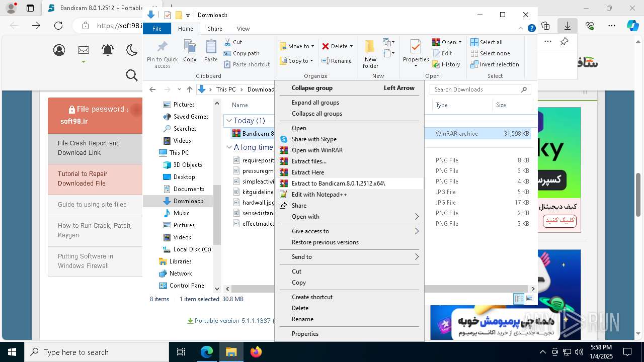Collapse the Today (1) group

coord(229,121)
